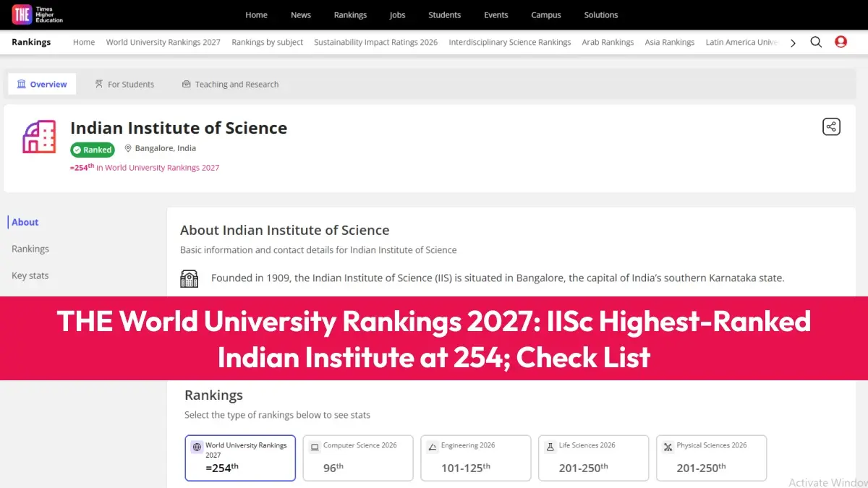
Task: Click the For Students tab icon
Action: [x=99, y=84]
